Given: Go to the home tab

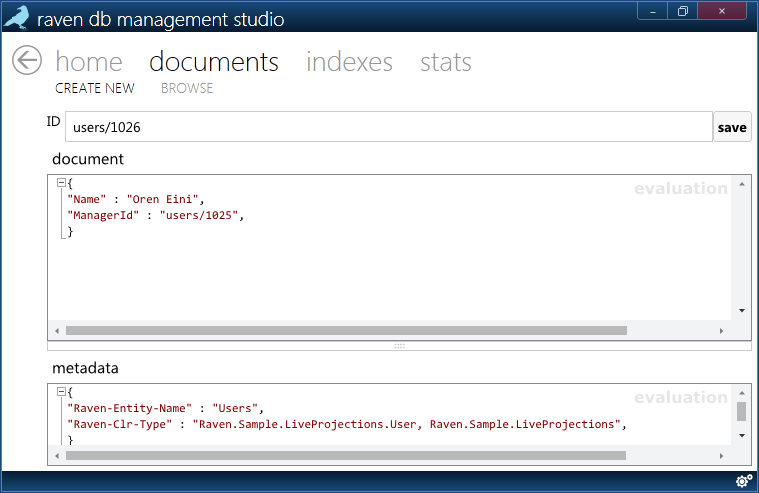Looking at the screenshot, I should (x=89, y=62).
